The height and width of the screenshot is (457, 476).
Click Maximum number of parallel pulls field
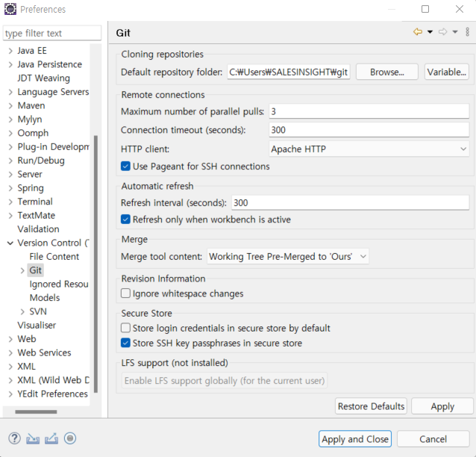pyautogui.click(x=369, y=111)
